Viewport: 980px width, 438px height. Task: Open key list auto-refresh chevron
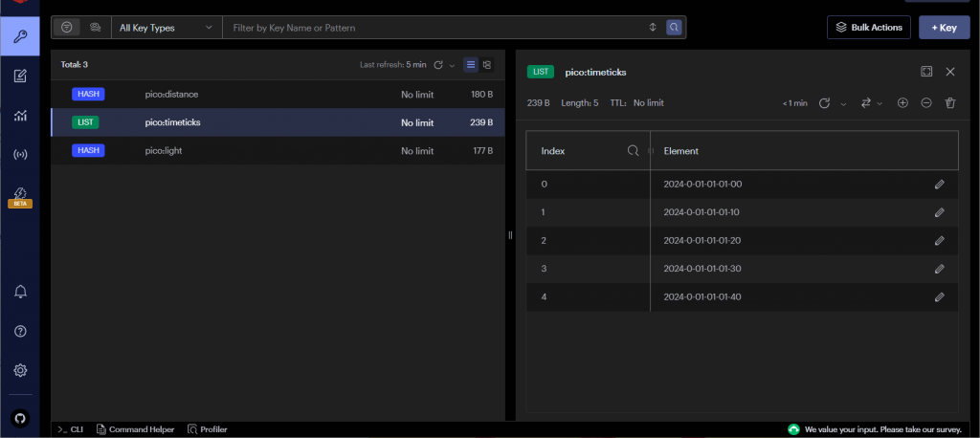(452, 65)
